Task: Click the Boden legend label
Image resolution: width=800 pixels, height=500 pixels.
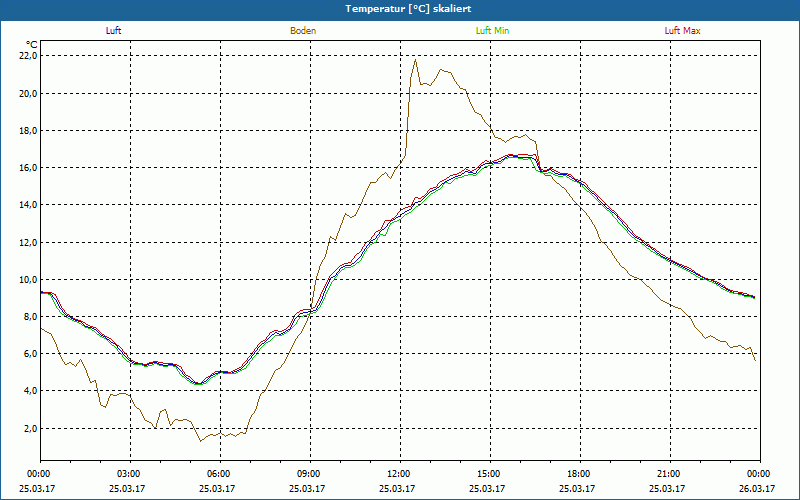Action: click(303, 31)
